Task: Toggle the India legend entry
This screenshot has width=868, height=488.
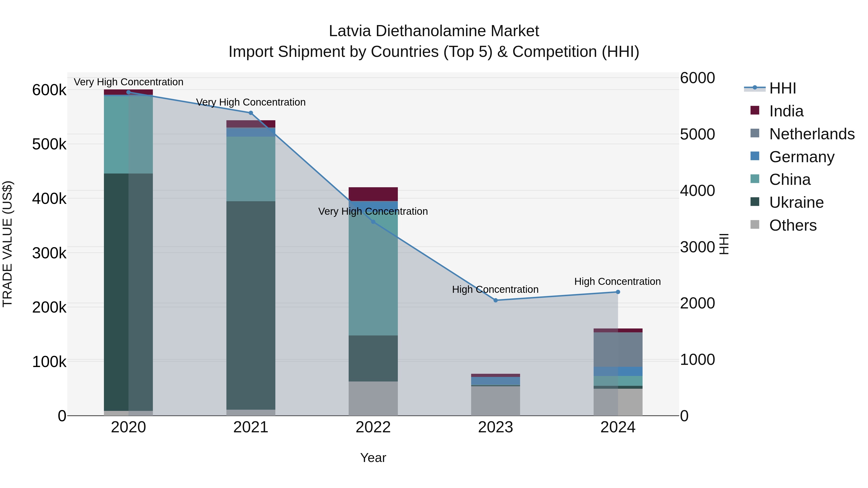Action: pos(777,111)
